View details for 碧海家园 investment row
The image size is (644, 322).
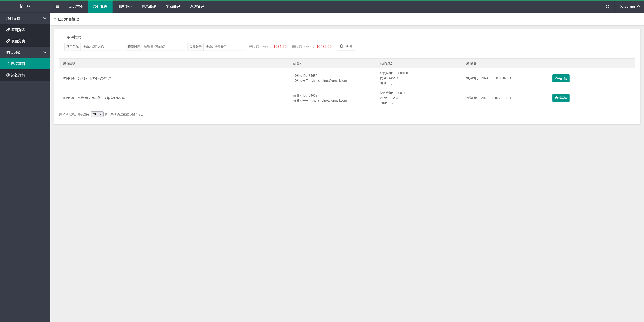(x=561, y=98)
